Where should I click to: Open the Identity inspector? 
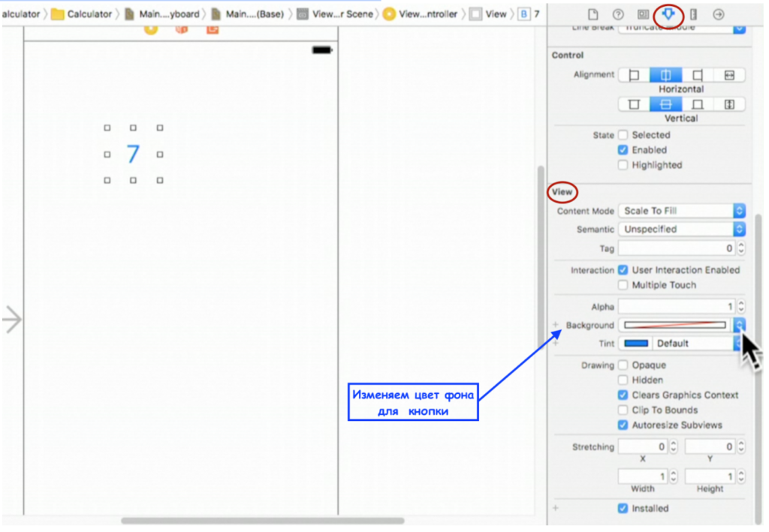[x=643, y=14]
